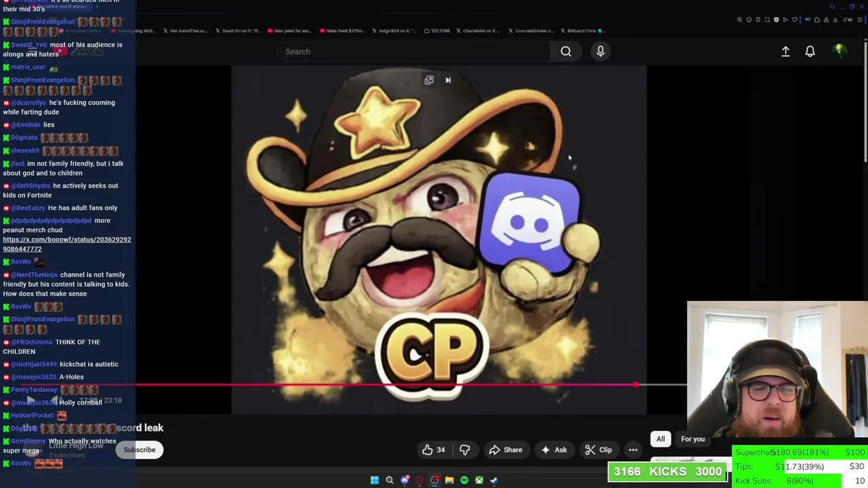Open Windows Start button on taskbar
Screen dimensions: 868x488
374,481
